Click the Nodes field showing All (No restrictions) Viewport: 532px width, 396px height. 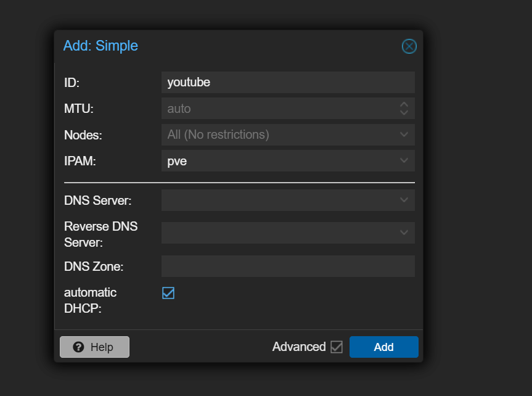(277, 134)
